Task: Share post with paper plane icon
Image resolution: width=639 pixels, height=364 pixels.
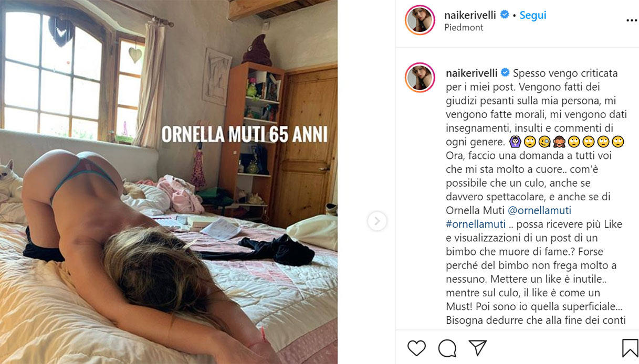Action: pos(478,348)
